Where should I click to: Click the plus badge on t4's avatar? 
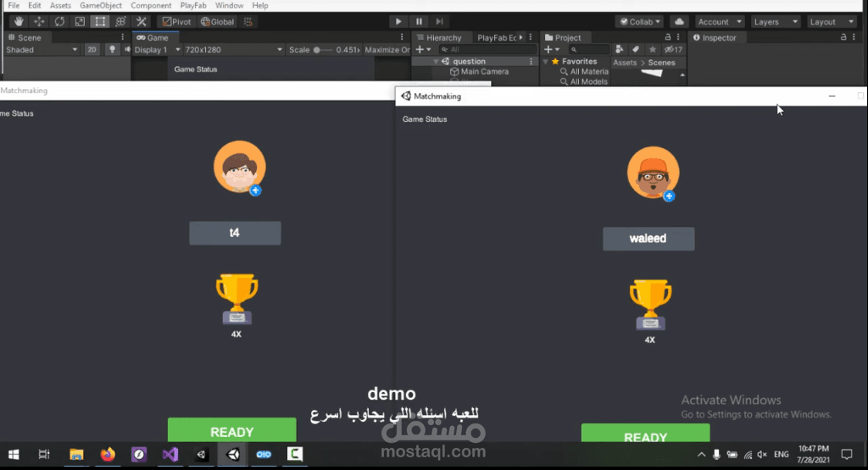click(x=255, y=191)
